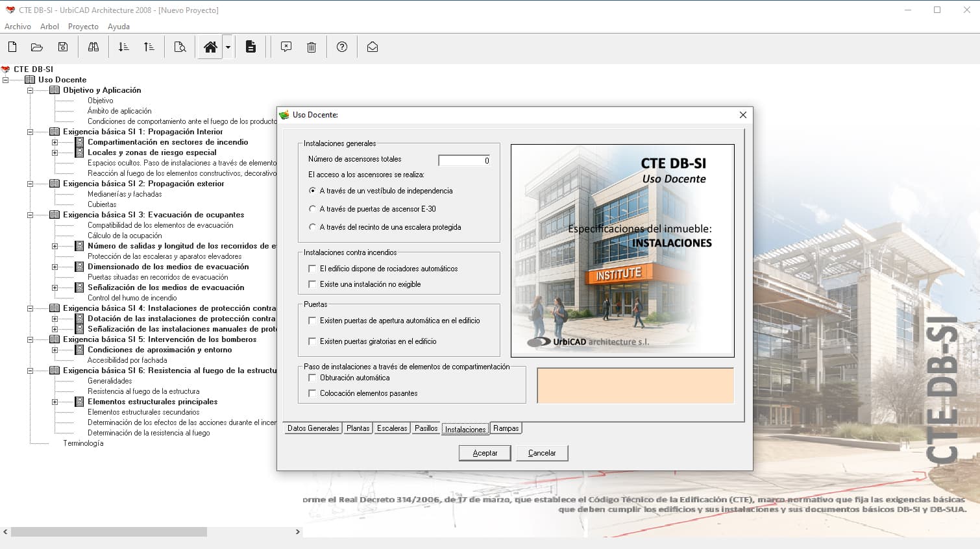Click icon beside Locales y zonas de riesgo especial
The image size is (980, 549).
click(79, 152)
